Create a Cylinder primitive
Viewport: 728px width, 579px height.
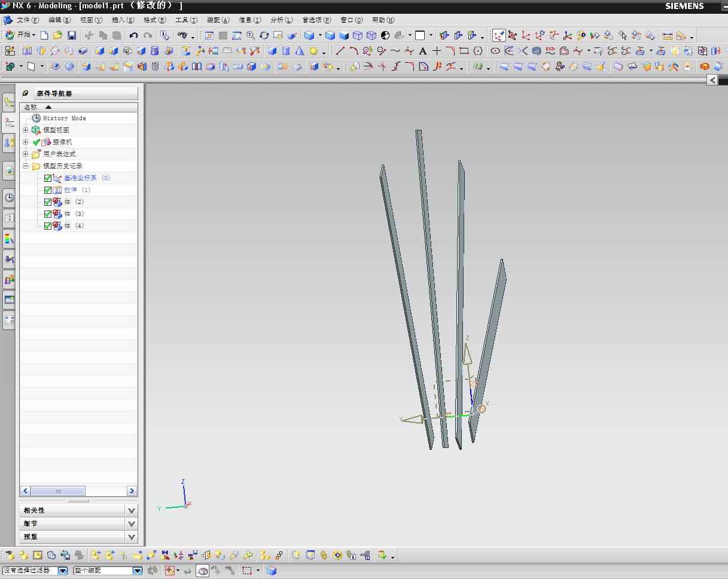[x=286, y=51]
